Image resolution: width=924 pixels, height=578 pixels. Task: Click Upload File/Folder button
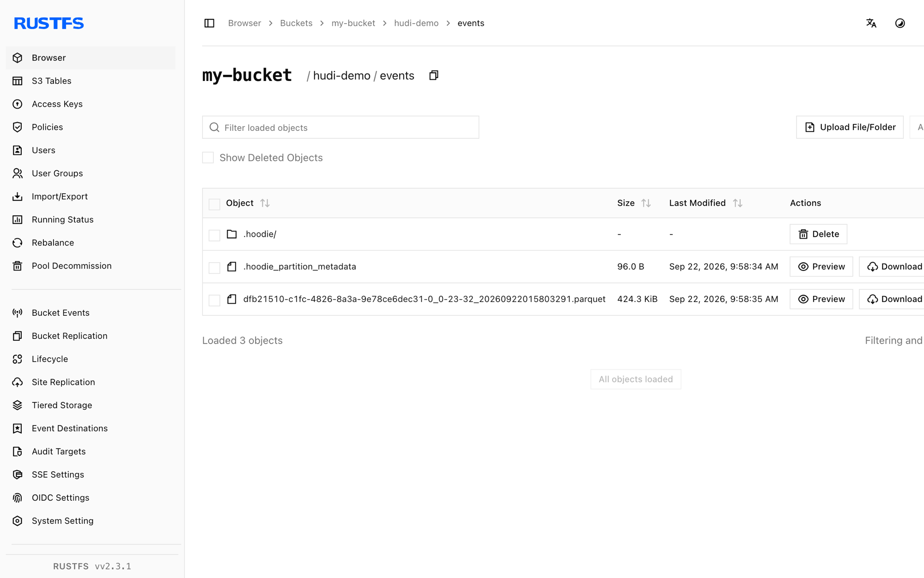(x=850, y=127)
